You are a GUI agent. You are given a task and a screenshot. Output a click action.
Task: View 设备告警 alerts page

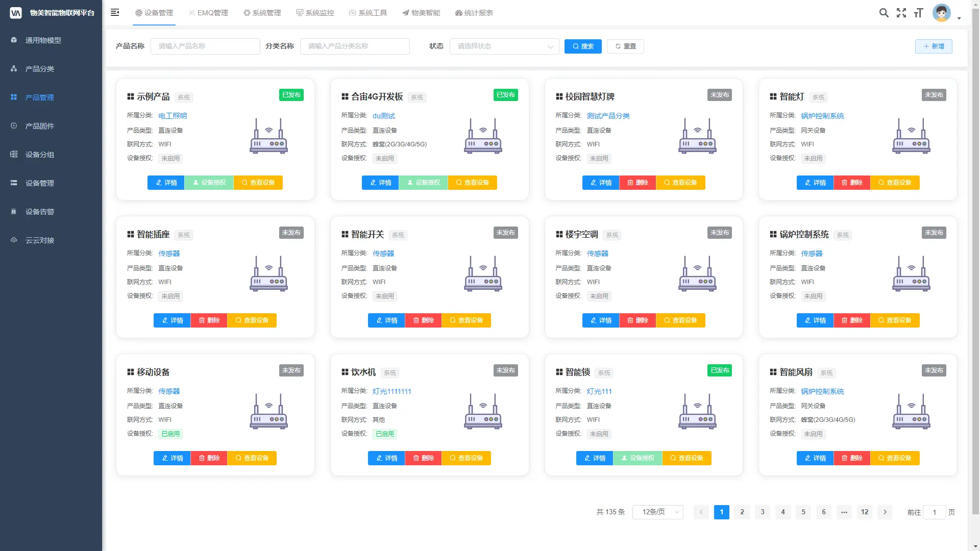point(38,212)
